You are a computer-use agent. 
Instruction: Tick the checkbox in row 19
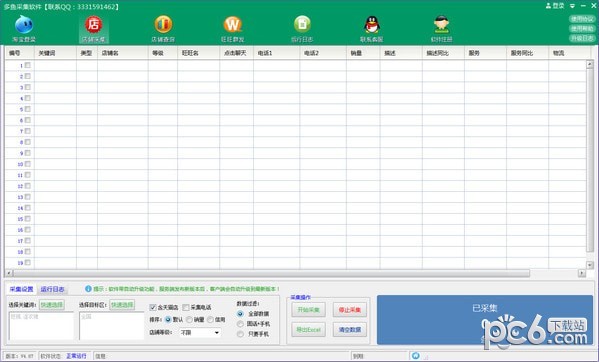point(28,263)
